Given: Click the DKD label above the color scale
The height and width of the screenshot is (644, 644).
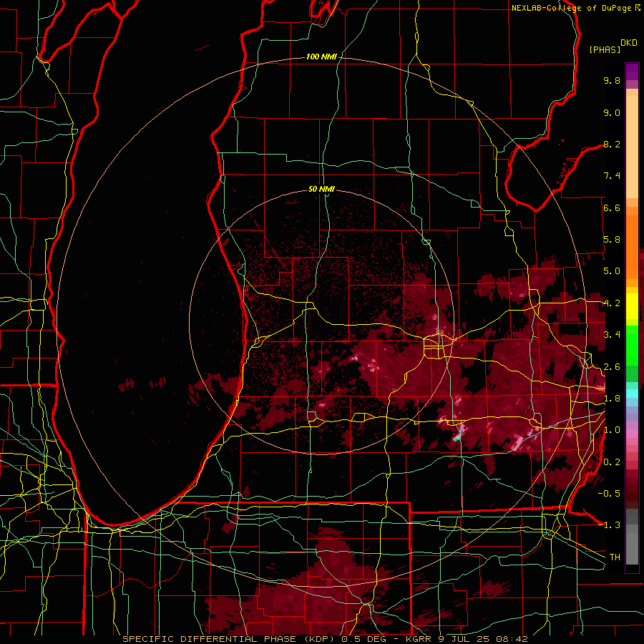Looking at the screenshot, I should 629,43.
